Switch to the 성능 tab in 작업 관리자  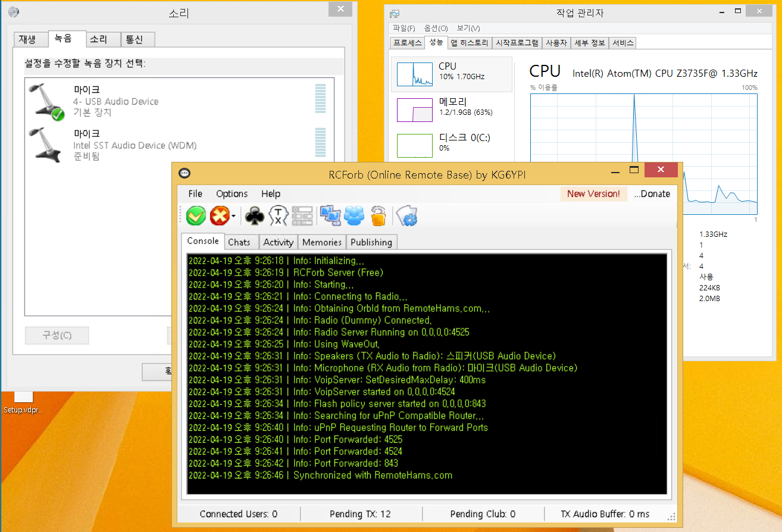436,42
